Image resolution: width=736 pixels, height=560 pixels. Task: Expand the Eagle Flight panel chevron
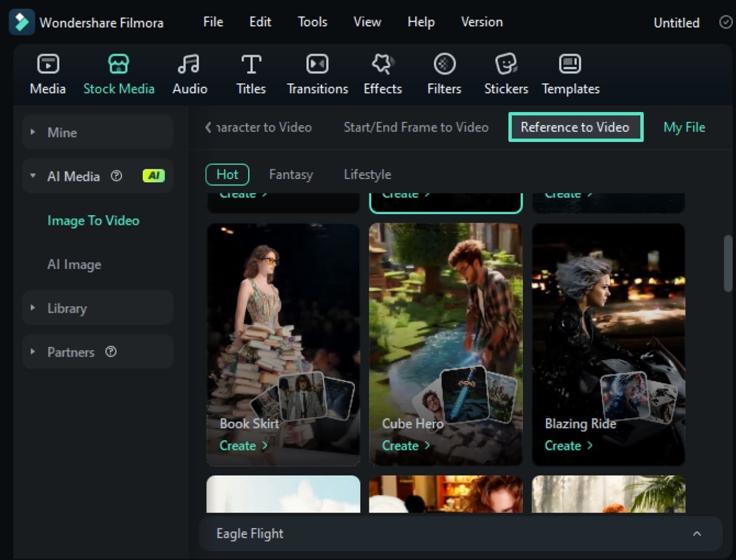click(697, 533)
